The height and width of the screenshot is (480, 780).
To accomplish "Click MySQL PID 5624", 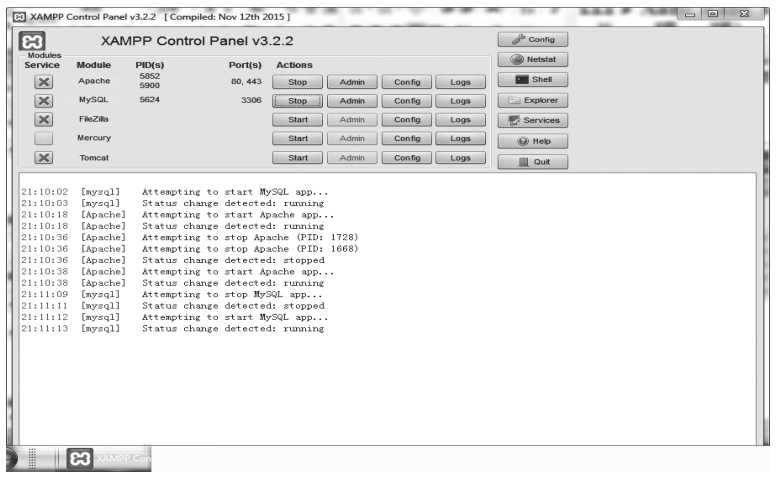I will pos(149,99).
